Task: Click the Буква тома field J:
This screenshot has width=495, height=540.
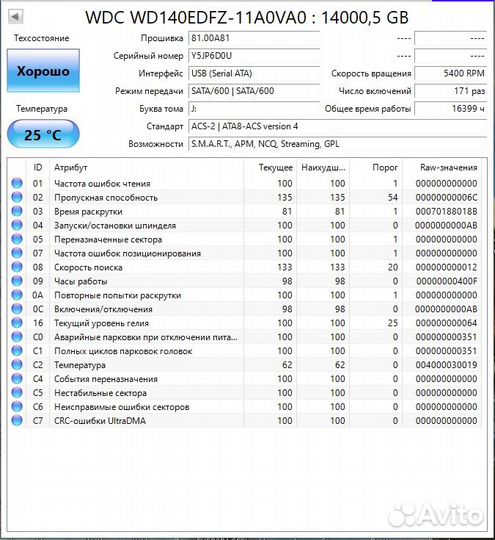Action: coord(254,109)
